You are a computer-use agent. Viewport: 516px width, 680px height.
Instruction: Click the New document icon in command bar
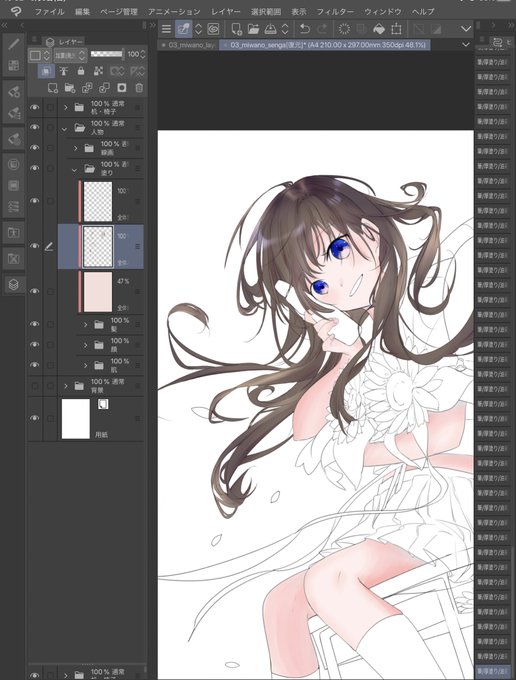[236, 29]
